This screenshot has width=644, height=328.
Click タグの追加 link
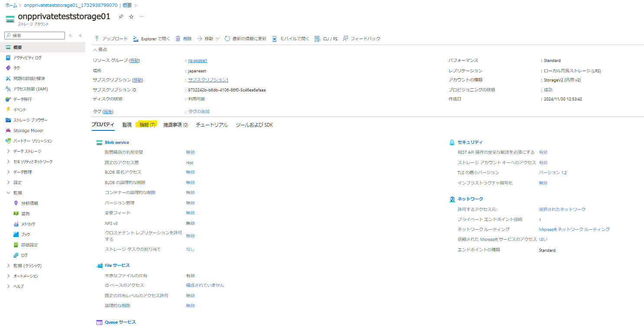click(199, 111)
